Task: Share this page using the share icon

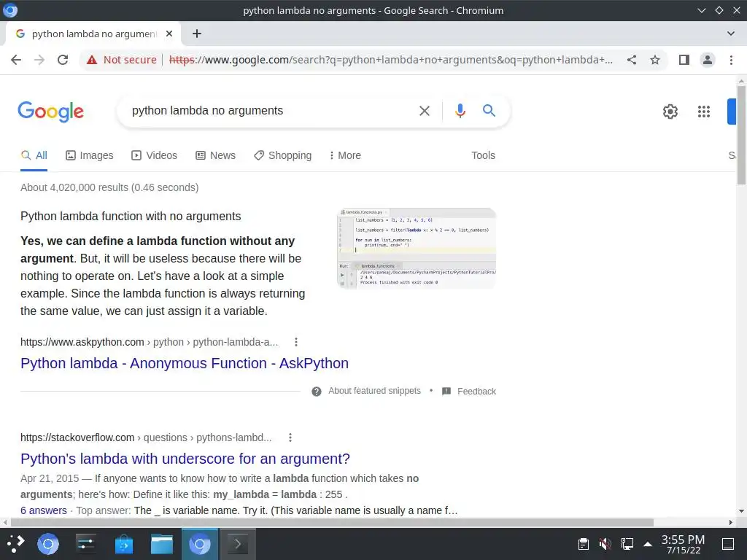Action: (632, 60)
